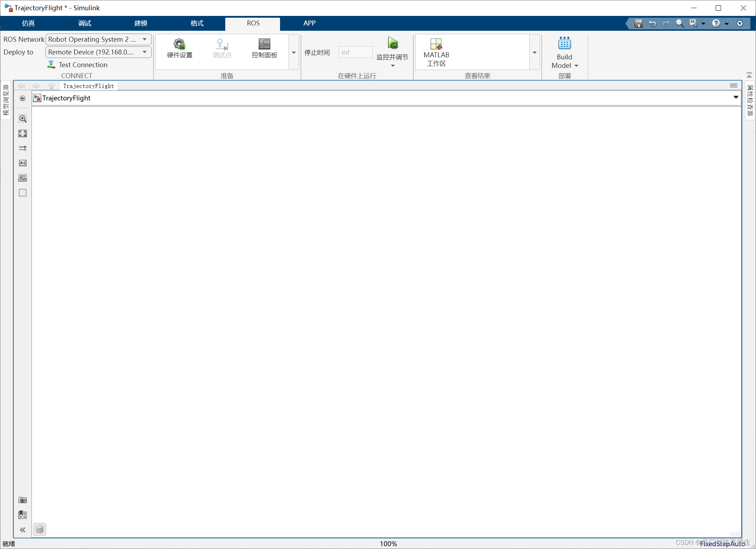This screenshot has height=549, width=756.
Task: Switch to the 调试 tab
Action: tap(85, 23)
